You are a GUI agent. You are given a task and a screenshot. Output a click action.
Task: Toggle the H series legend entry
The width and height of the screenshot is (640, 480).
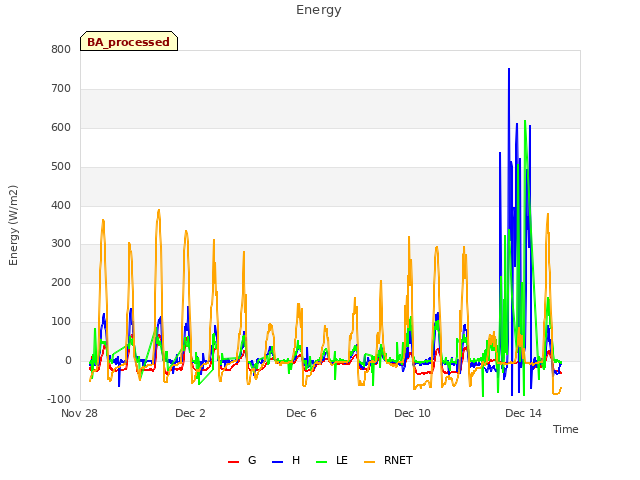pos(286,460)
